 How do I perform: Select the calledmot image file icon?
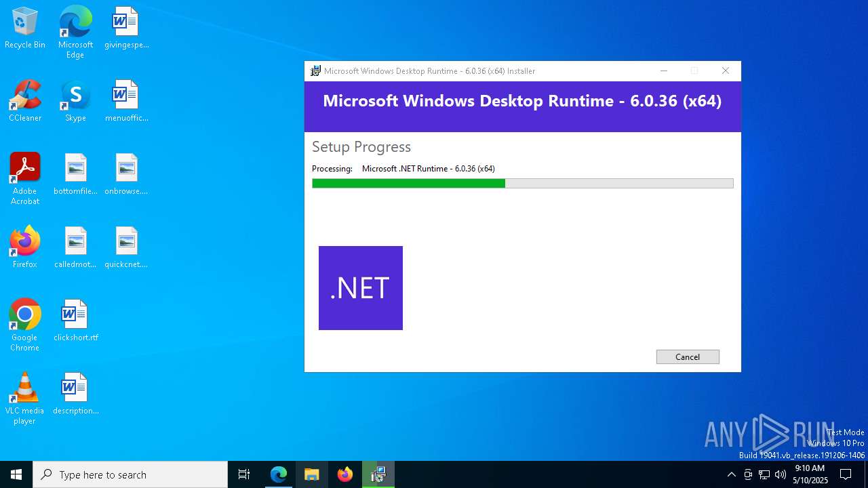pyautogui.click(x=75, y=248)
